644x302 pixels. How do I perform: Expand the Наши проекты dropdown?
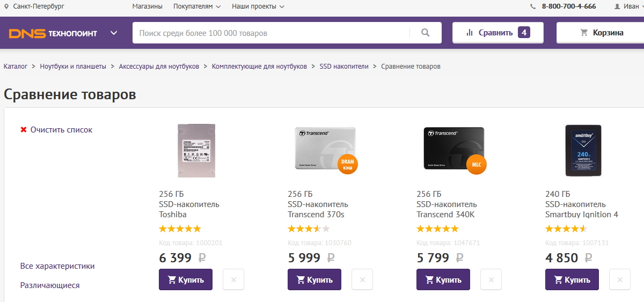pos(258,6)
